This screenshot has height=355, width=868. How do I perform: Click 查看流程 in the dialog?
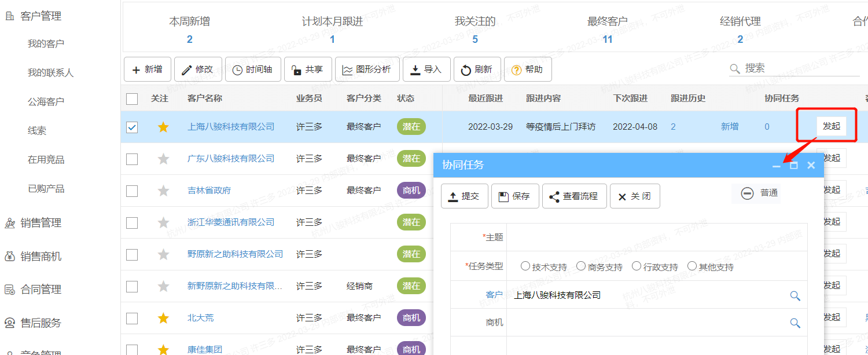573,196
